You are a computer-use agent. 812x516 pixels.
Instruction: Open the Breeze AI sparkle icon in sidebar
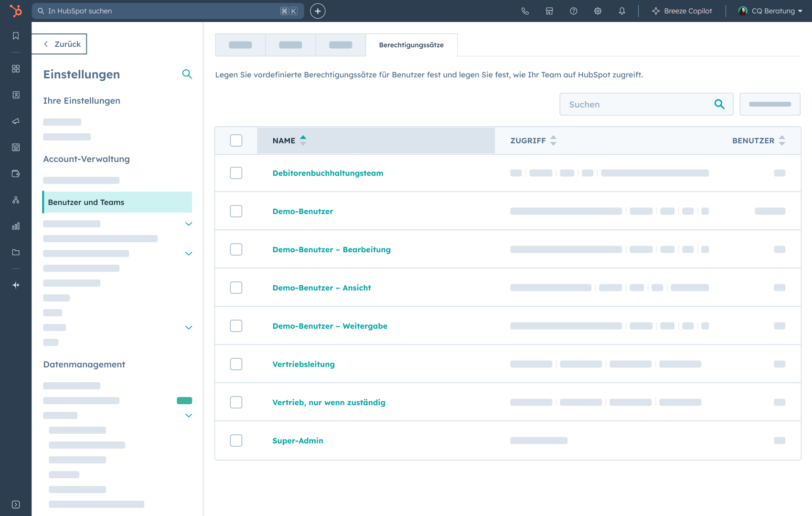coord(16,285)
